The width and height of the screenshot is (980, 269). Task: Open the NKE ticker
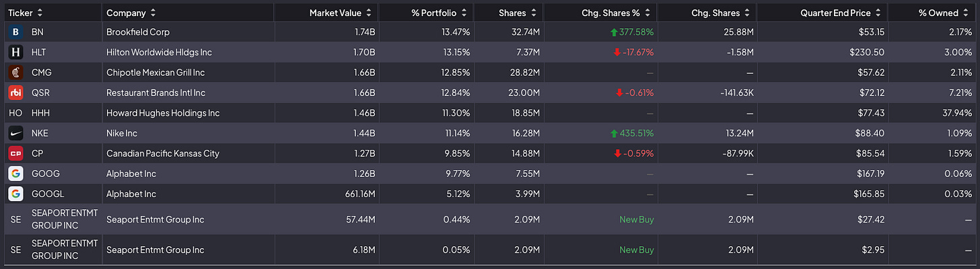(x=40, y=132)
